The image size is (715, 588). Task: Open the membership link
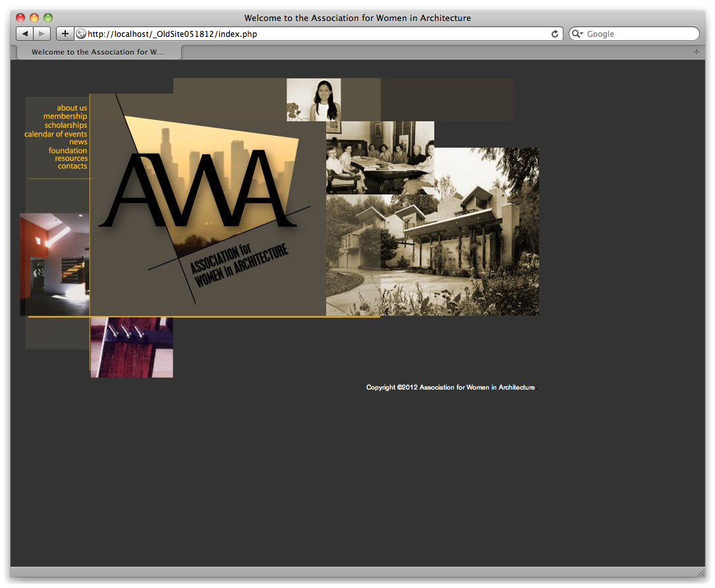tap(65, 116)
